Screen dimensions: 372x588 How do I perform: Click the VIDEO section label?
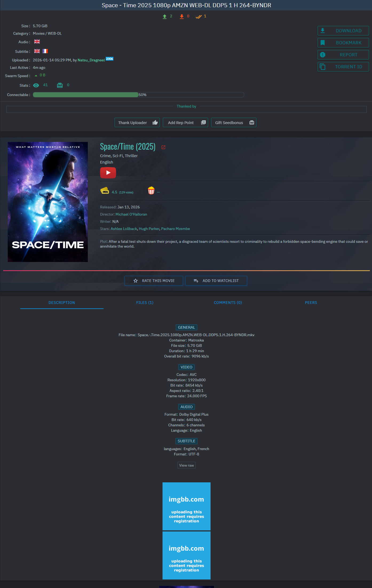187,367
